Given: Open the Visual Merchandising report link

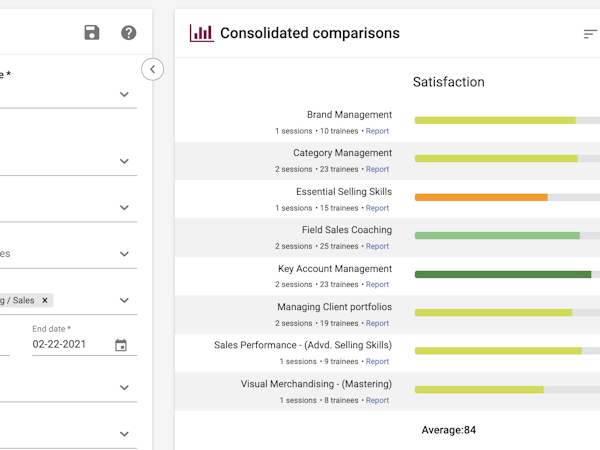Looking at the screenshot, I should [x=377, y=400].
